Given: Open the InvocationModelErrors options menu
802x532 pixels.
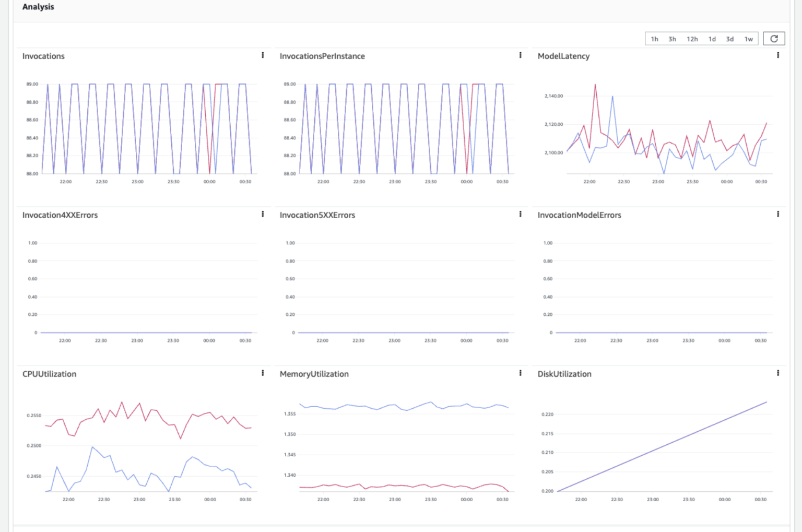Looking at the screenshot, I should 778,214.
